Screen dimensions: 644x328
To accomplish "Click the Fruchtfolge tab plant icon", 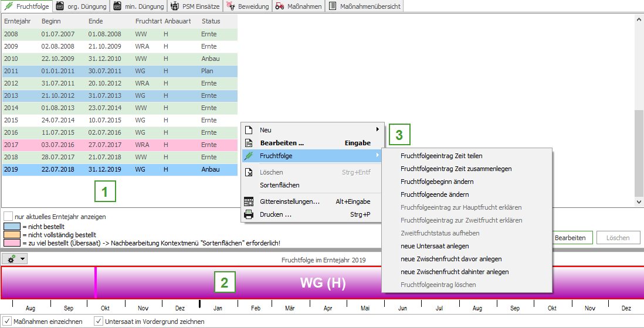I will tap(9, 6).
